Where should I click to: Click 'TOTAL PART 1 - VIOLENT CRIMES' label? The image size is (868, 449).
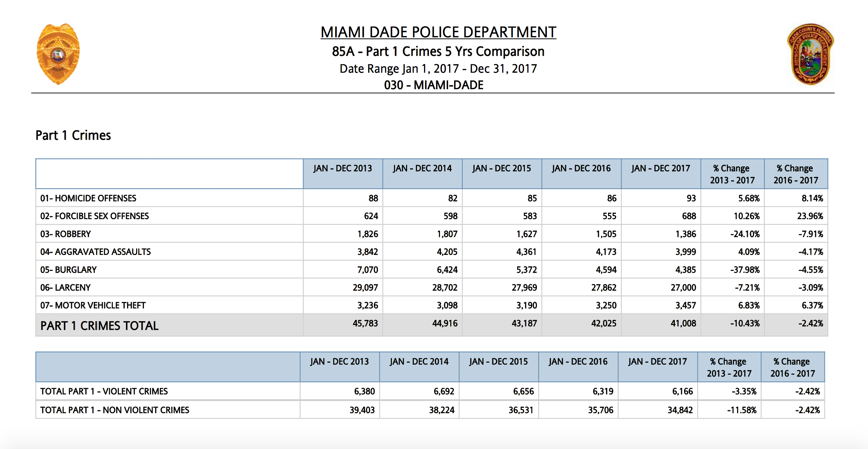tap(104, 391)
